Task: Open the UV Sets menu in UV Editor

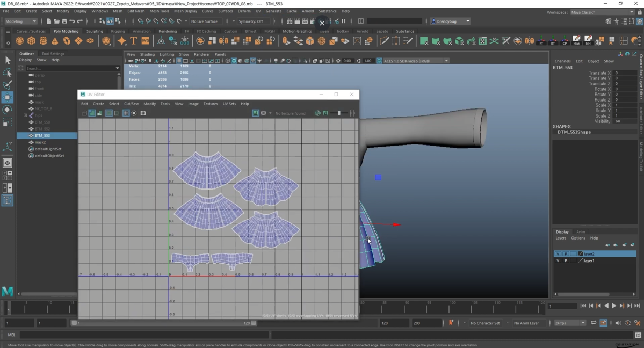Action: 229,104
